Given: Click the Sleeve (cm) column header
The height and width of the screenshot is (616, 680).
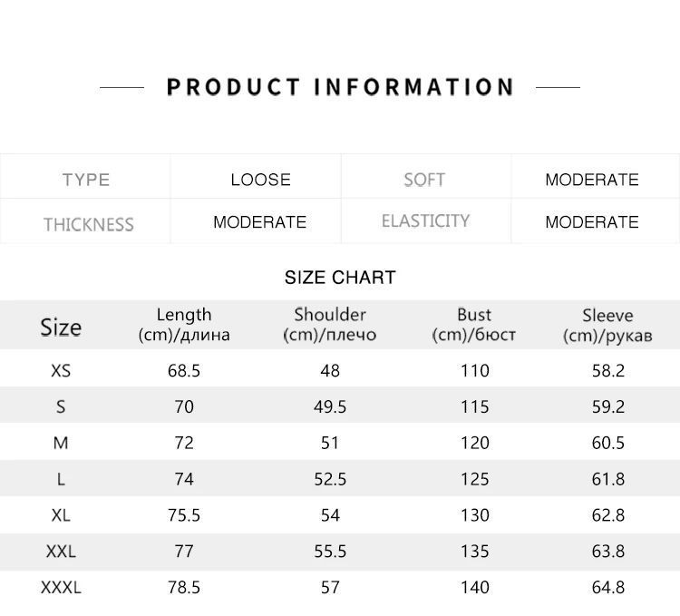Looking at the screenshot, I should [x=607, y=325].
